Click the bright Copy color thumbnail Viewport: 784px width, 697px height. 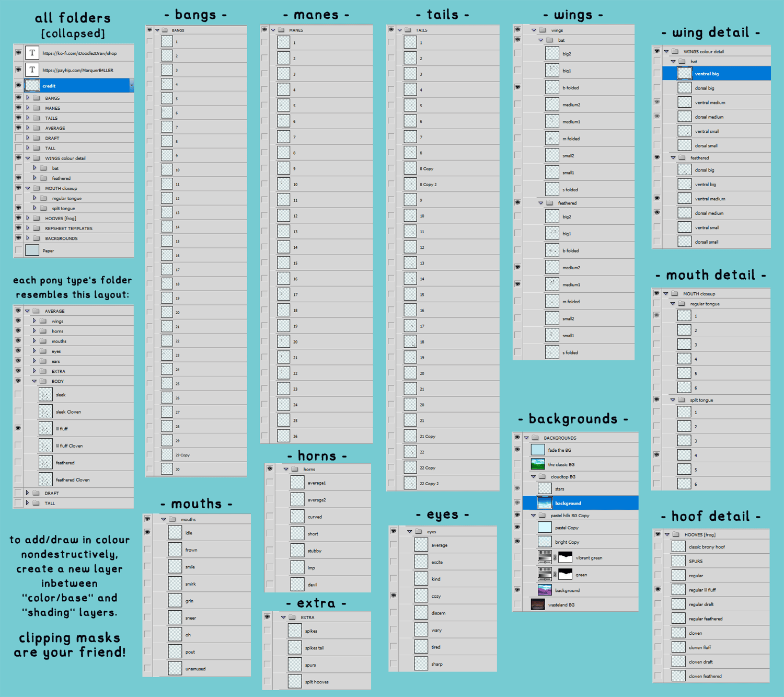click(x=545, y=542)
